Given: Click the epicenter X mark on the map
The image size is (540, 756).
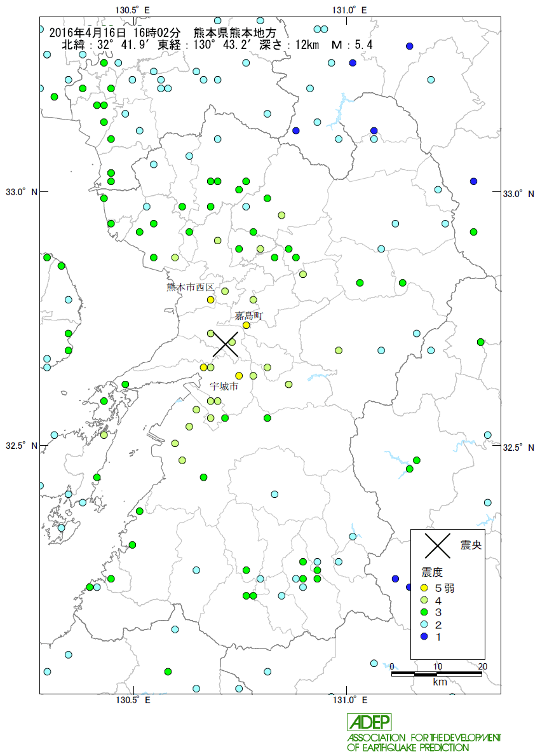Looking at the screenshot, I should [x=226, y=344].
